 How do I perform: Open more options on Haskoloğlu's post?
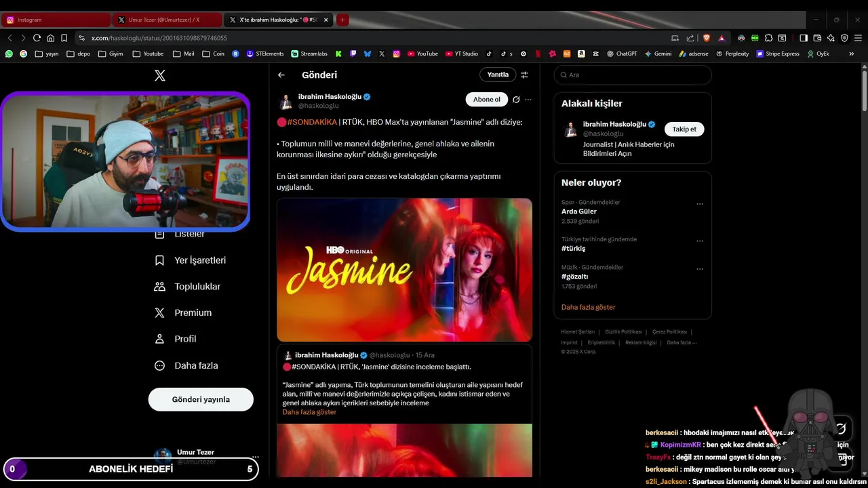pos(528,100)
